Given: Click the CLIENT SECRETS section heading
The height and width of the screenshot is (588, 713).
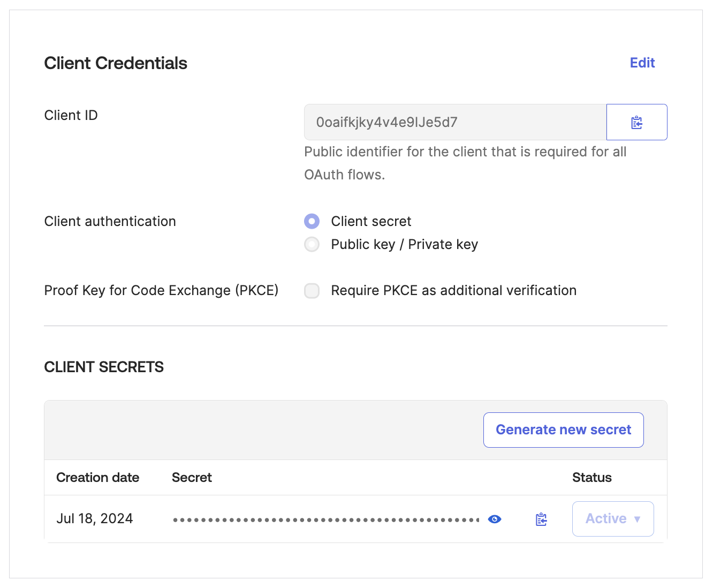Looking at the screenshot, I should click(x=104, y=367).
